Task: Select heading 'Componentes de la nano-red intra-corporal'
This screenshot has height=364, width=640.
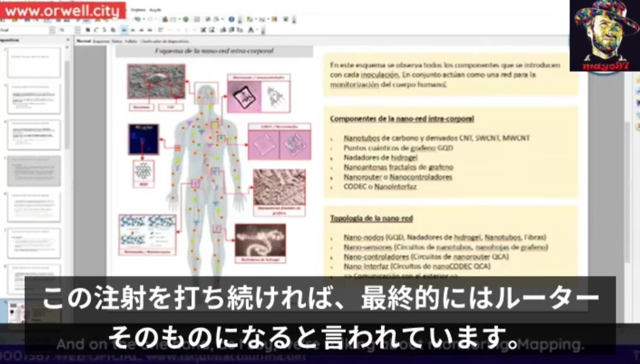Action: pyautogui.click(x=401, y=119)
